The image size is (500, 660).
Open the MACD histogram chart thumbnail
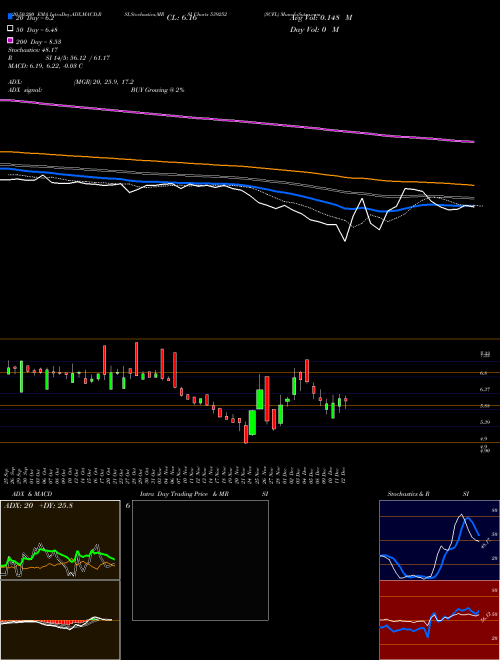coord(60,620)
